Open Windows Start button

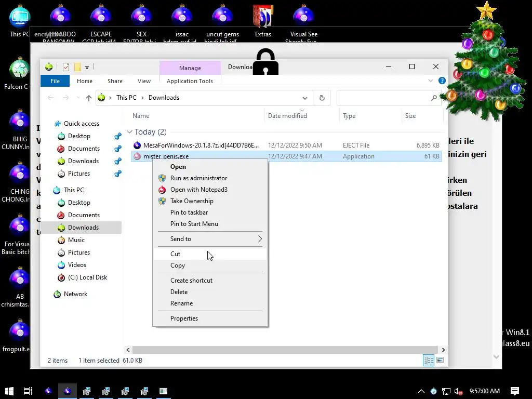tap(9, 391)
